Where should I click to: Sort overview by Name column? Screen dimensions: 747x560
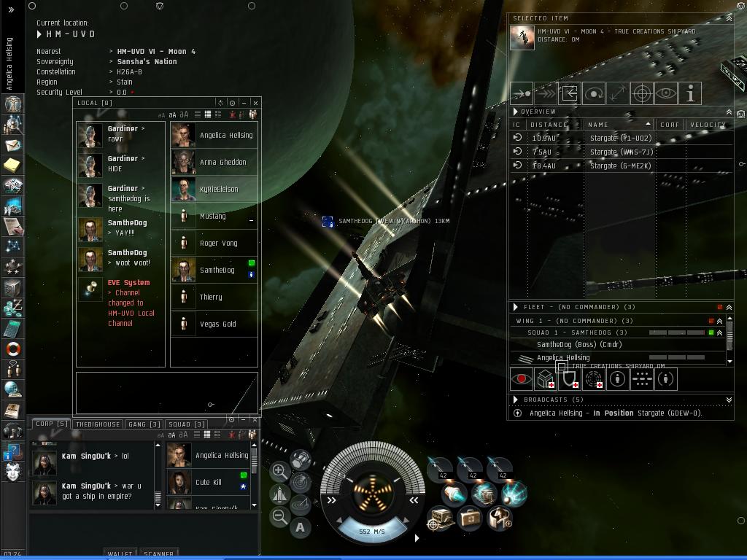(619, 125)
